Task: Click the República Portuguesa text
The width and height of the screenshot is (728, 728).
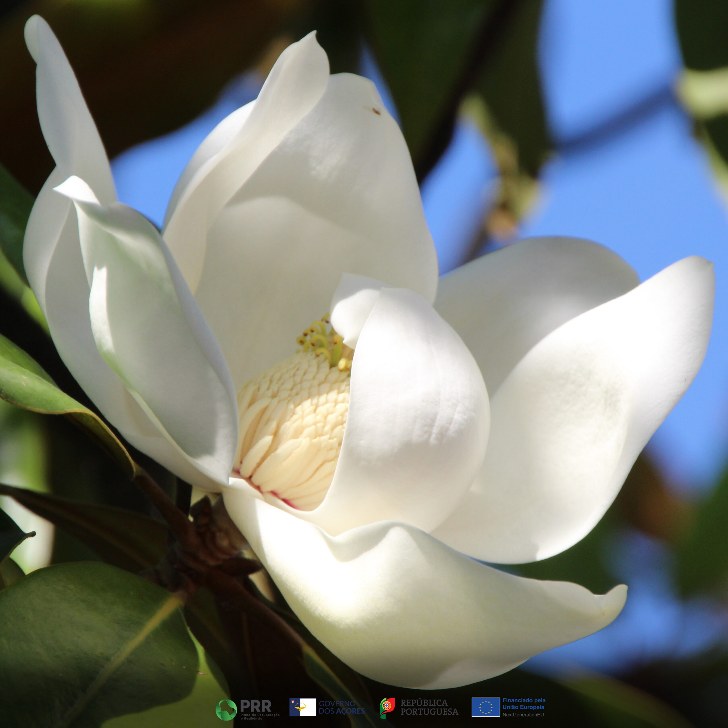Action: [429, 707]
